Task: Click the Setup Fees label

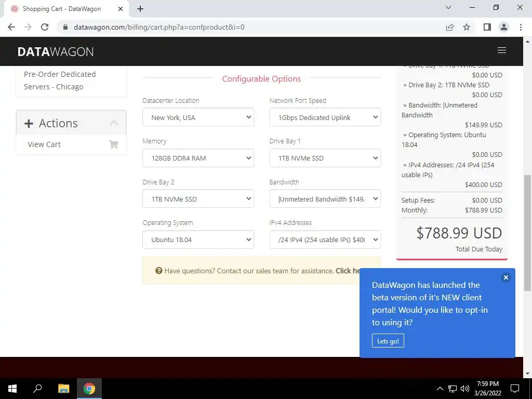Action: tap(418, 200)
